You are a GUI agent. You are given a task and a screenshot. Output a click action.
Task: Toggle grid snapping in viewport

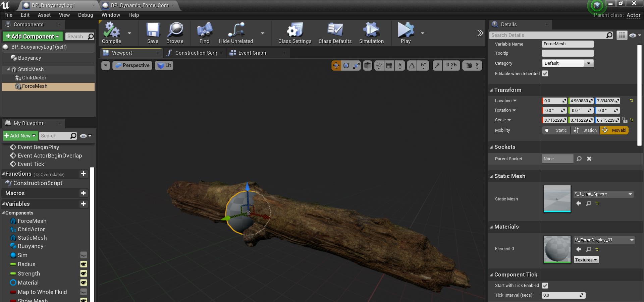[x=389, y=65]
